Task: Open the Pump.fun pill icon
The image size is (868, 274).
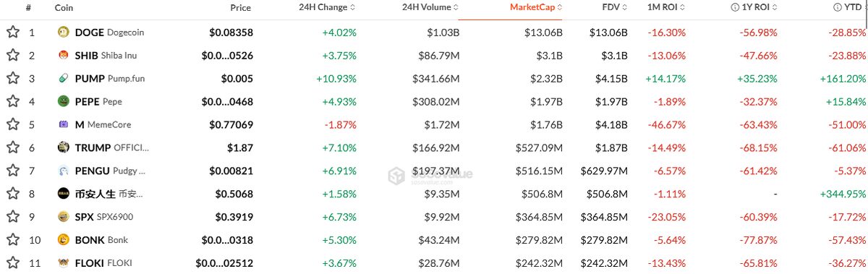Action: (x=63, y=78)
